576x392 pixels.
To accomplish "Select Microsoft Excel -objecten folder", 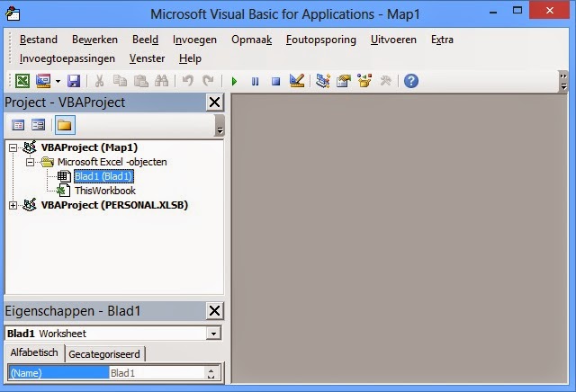I will (x=112, y=162).
